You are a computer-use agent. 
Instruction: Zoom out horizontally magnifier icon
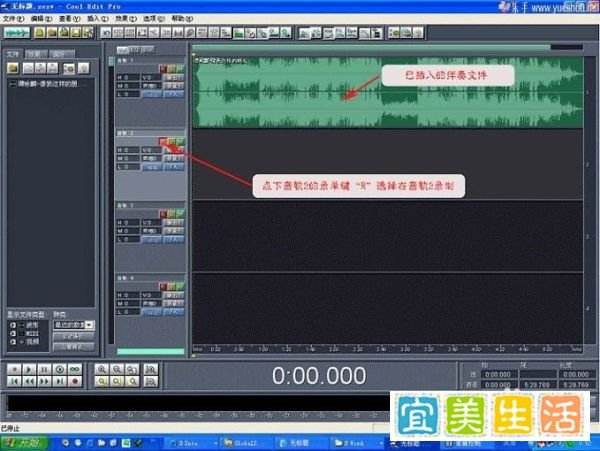tap(117, 370)
